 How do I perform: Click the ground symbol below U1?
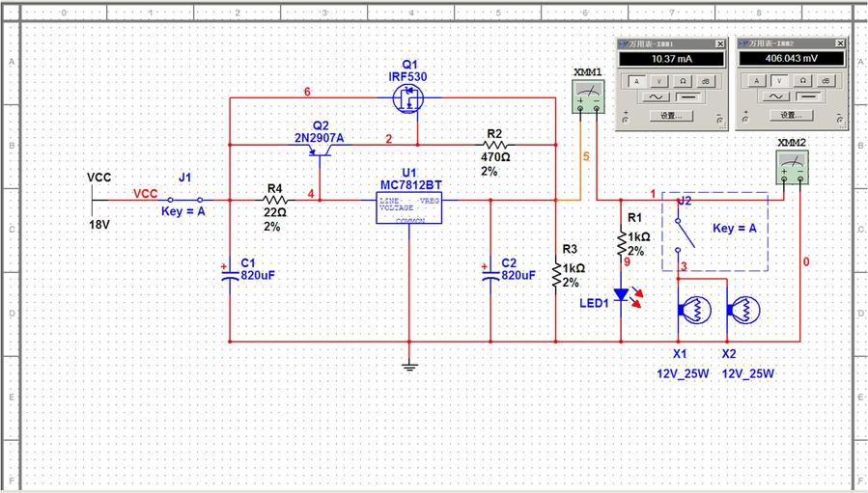tap(409, 364)
